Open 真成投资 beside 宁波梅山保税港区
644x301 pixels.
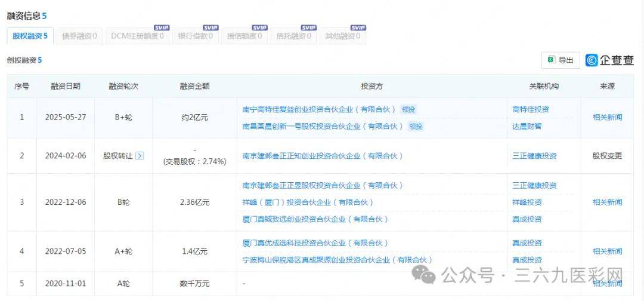click(x=527, y=260)
